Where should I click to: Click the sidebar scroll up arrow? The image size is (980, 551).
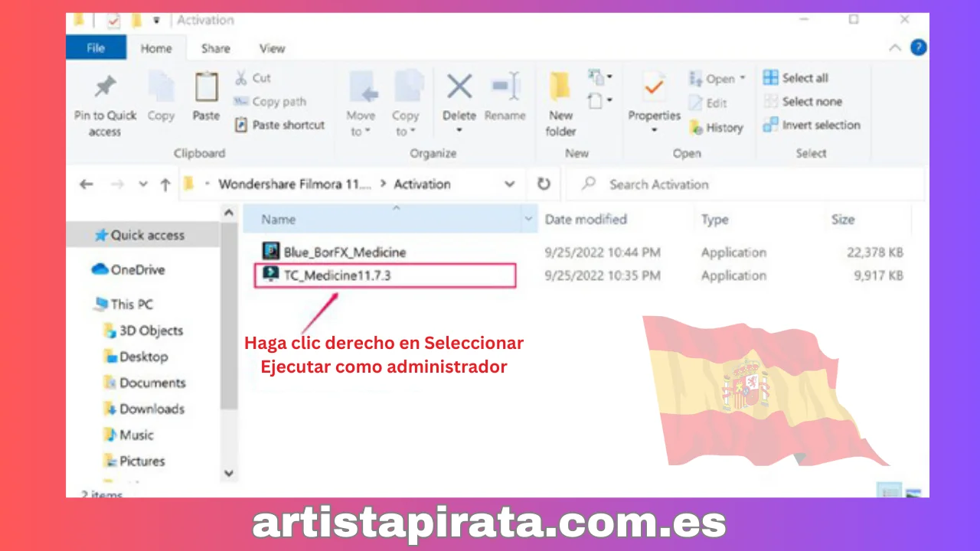click(228, 214)
